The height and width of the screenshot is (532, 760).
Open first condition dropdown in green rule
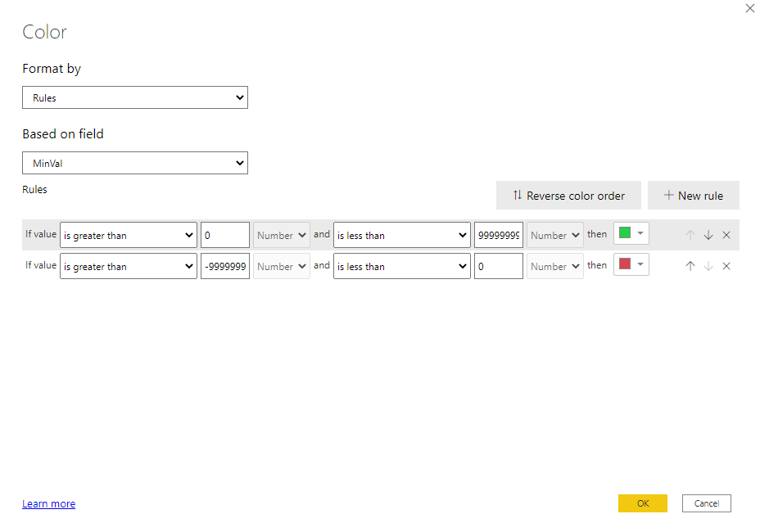129,235
